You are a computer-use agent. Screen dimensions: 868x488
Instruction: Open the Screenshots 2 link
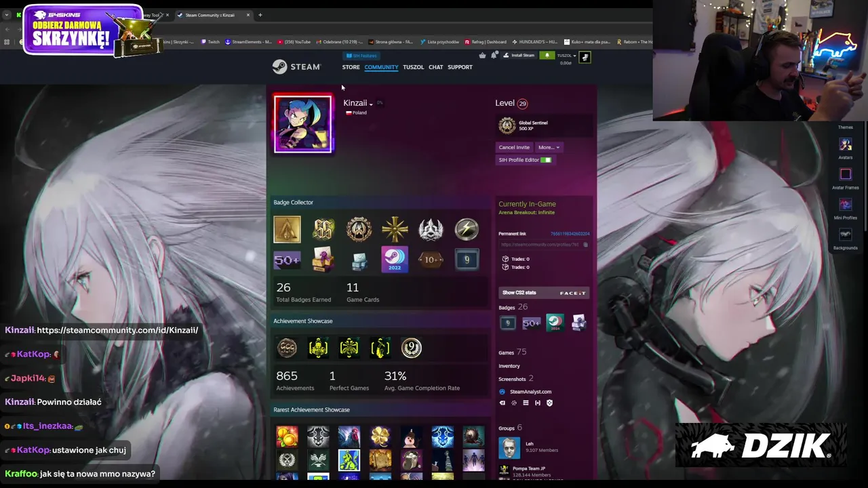[x=515, y=379]
